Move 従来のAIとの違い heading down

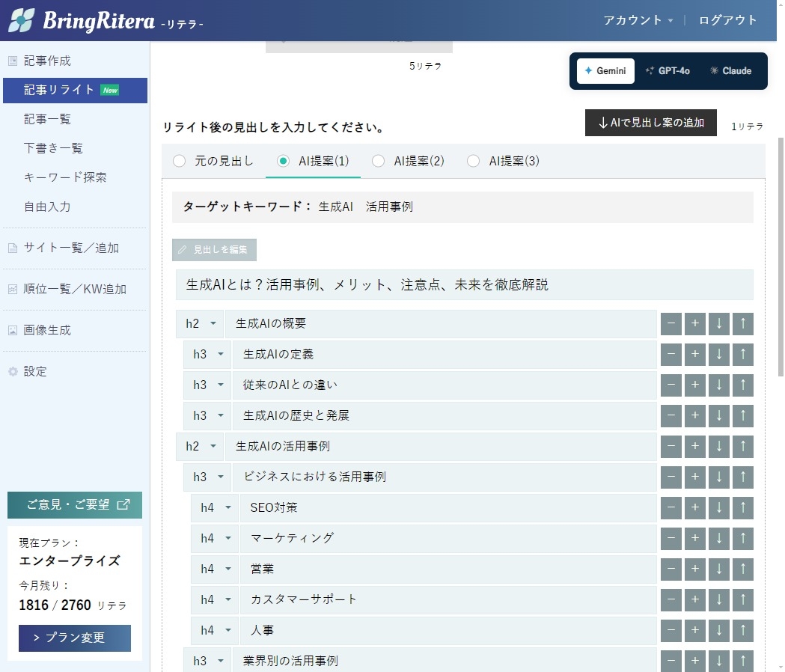click(x=718, y=385)
